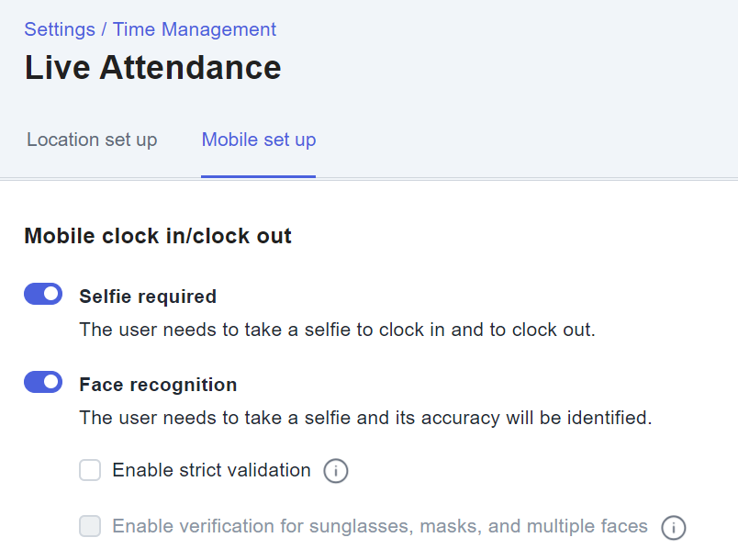The width and height of the screenshot is (738, 560).
Task: Click the selfie clock in description text
Action: (x=337, y=330)
